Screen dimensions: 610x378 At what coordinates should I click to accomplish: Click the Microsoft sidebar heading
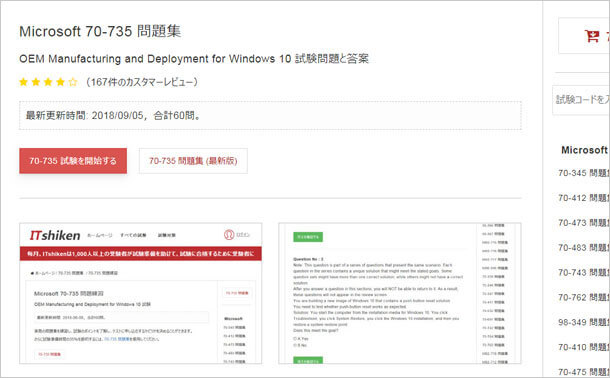coord(584,150)
